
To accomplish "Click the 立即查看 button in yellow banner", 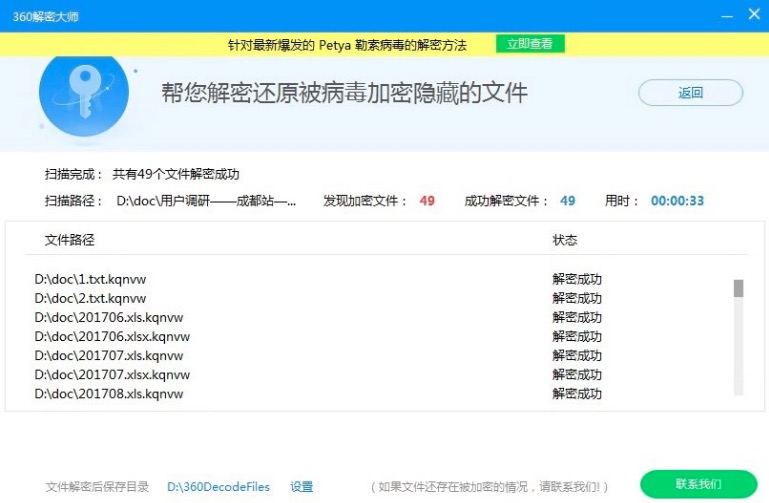I will pyautogui.click(x=530, y=44).
